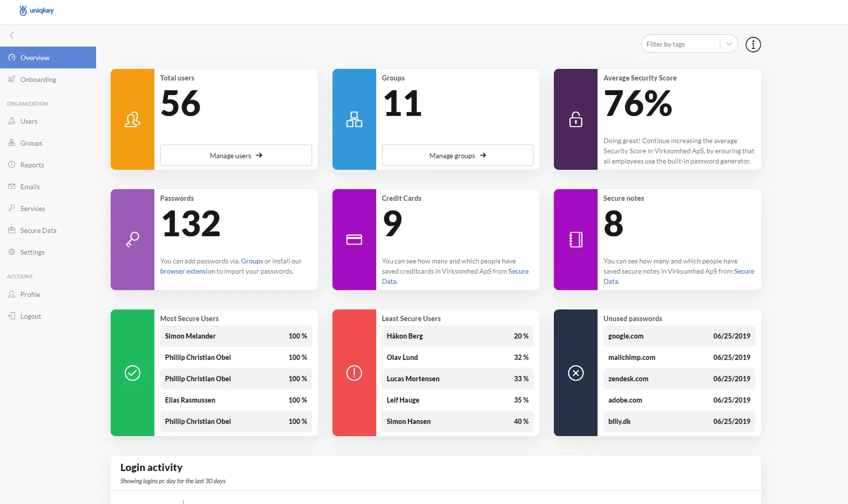Click the blue Groups icon tile
This screenshot has height=504, width=848.
click(x=354, y=119)
